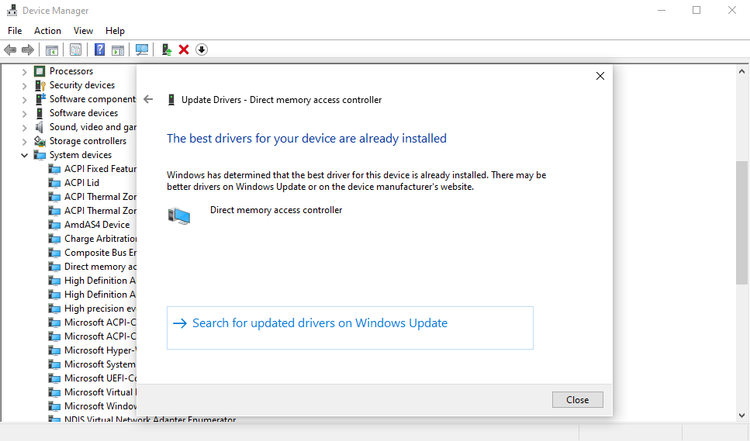The image size is (750, 441).
Task: Maximize the Device Manager window
Action: click(x=696, y=10)
